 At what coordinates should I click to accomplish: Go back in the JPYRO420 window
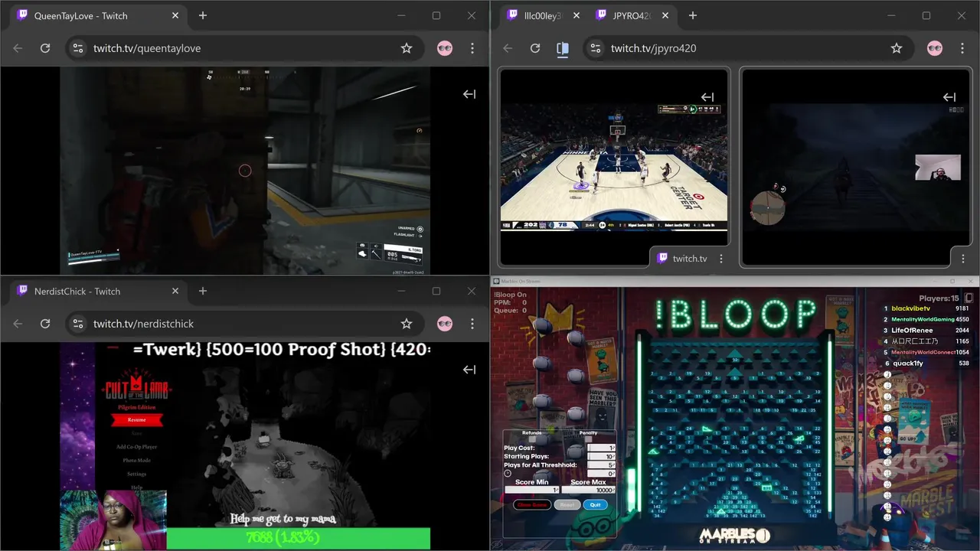(508, 48)
